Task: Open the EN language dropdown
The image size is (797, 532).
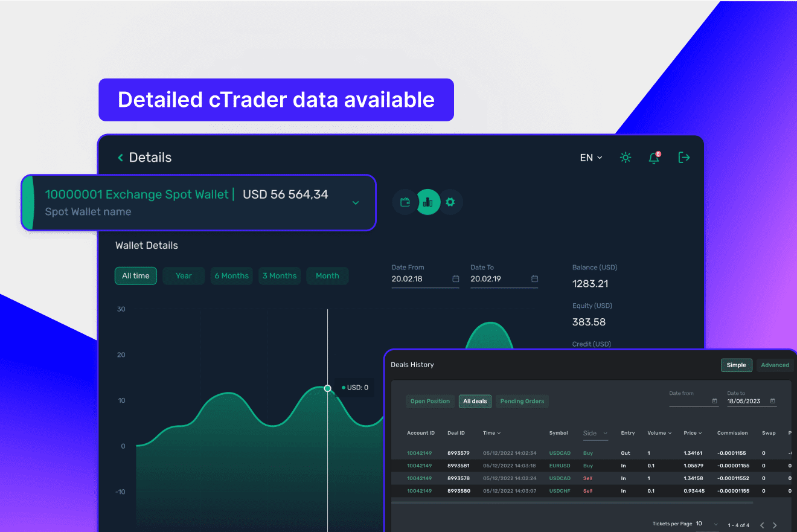Action: pyautogui.click(x=591, y=158)
